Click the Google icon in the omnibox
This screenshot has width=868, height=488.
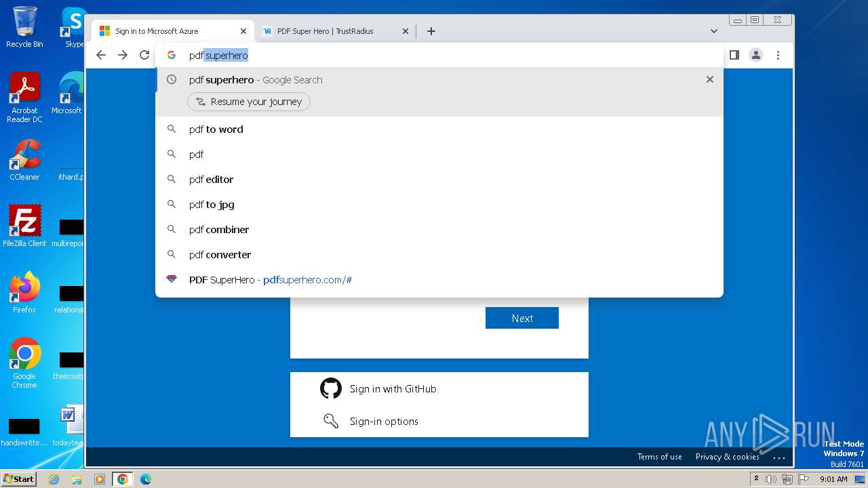172,55
